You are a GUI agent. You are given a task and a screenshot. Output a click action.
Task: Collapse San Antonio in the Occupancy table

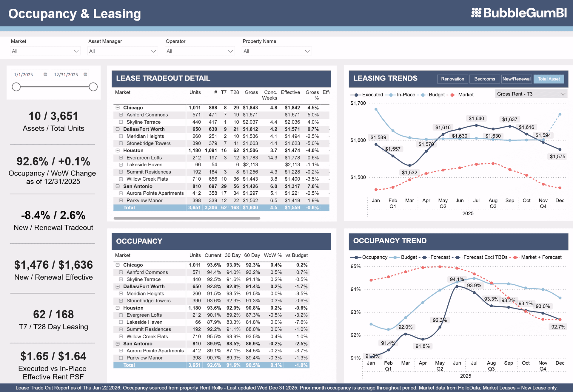pyautogui.click(x=117, y=343)
